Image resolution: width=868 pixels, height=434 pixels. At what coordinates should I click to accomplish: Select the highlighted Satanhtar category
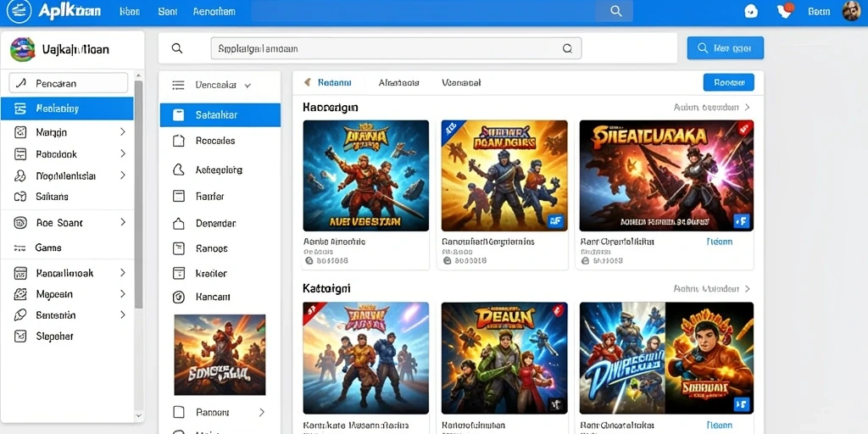click(x=220, y=115)
